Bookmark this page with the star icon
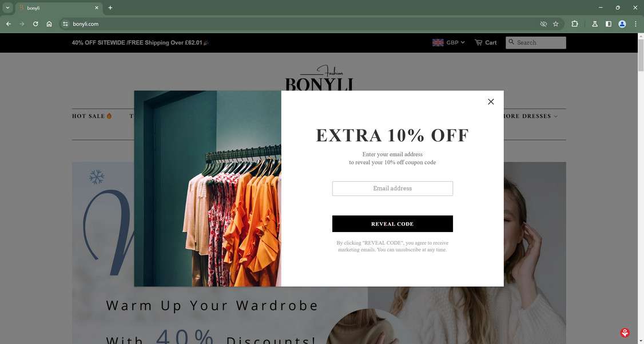This screenshot has height=344, width=644. [x=556, y=24]
